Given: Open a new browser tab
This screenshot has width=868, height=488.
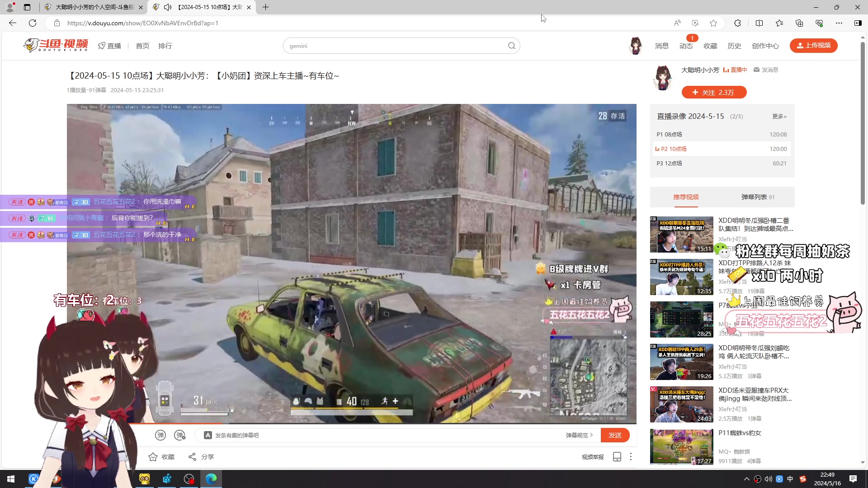Looking at the screenshot, I should pos(265,7).
